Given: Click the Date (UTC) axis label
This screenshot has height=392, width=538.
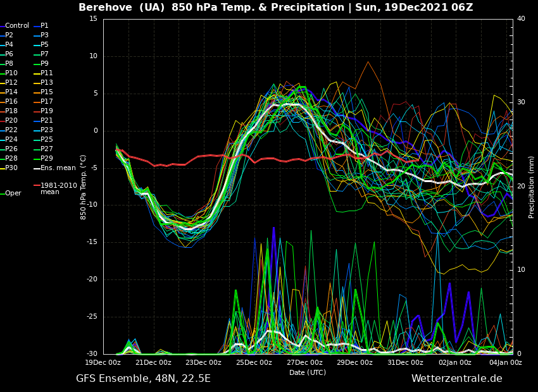Looking at the screenshot, I should tap(308, 373).
